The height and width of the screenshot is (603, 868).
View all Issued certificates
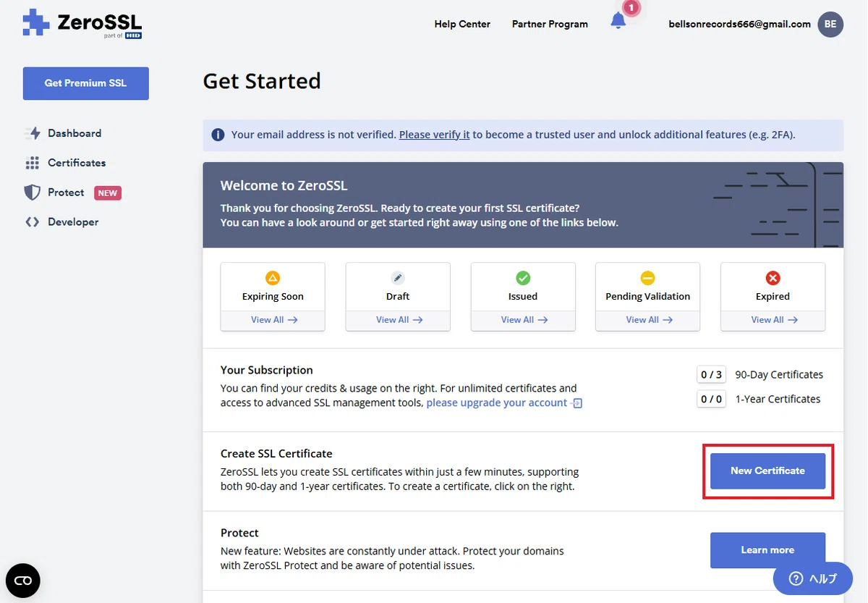pos(523,320)
